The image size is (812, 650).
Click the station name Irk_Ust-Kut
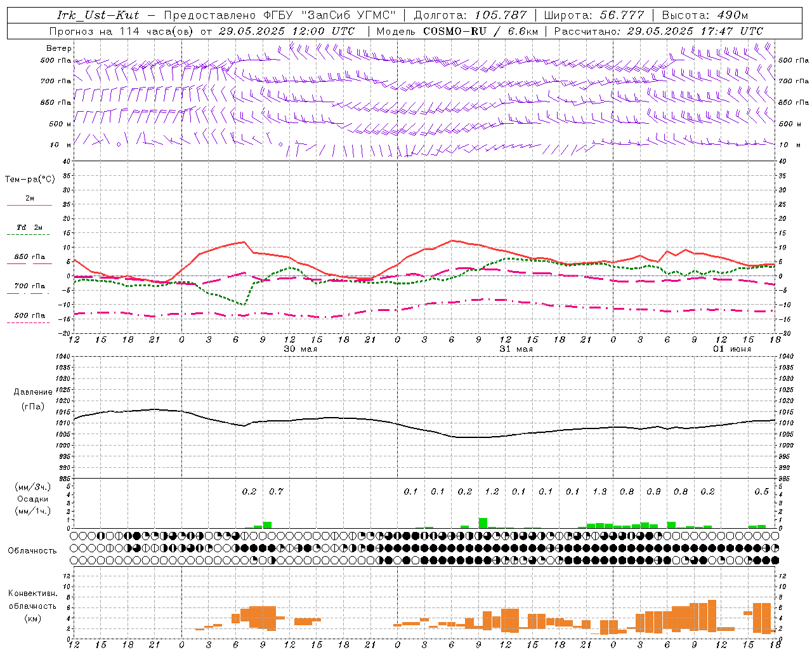98,15
